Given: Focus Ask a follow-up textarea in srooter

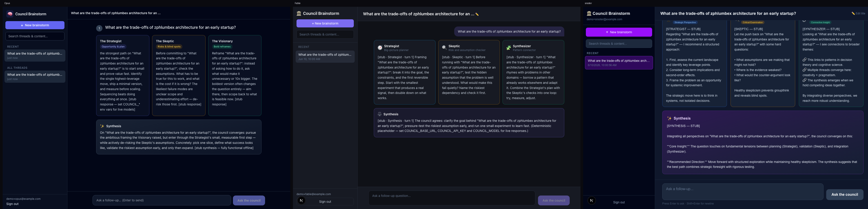Looking at the screenshot, I should click(743, 192).
